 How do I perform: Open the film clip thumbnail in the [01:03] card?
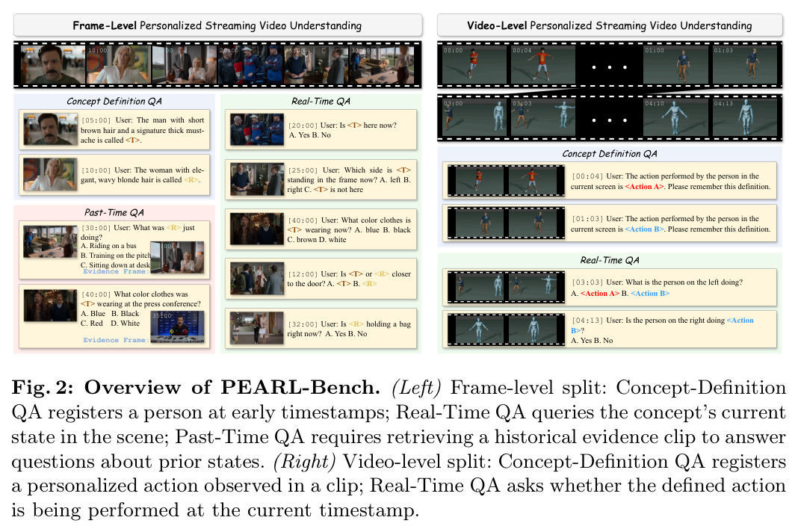tap(506, 223)
